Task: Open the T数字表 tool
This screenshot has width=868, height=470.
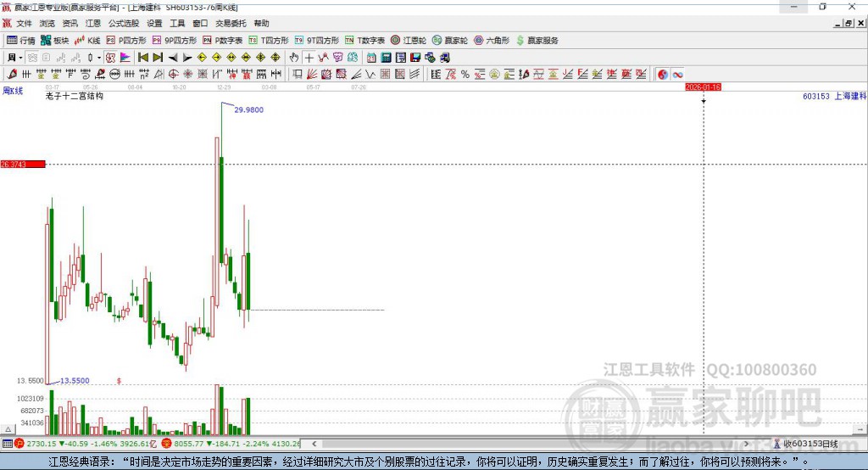Action: click(x=364, y=41)
